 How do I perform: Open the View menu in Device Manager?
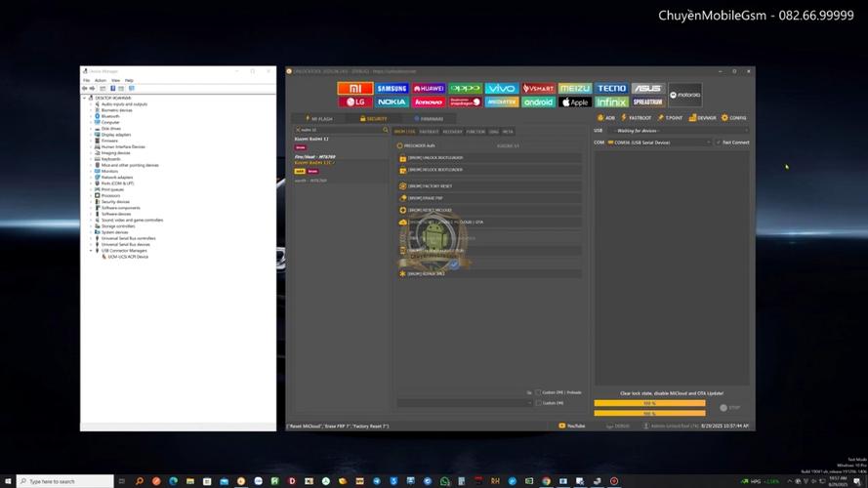coord(115,81)
